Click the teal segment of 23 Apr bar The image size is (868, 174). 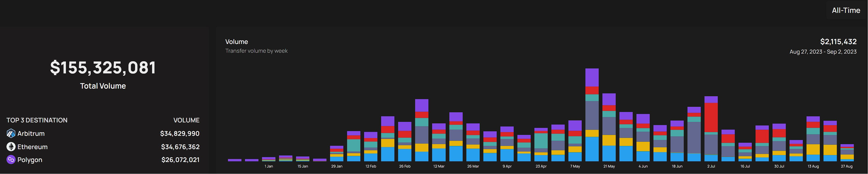tap(541, 141)
